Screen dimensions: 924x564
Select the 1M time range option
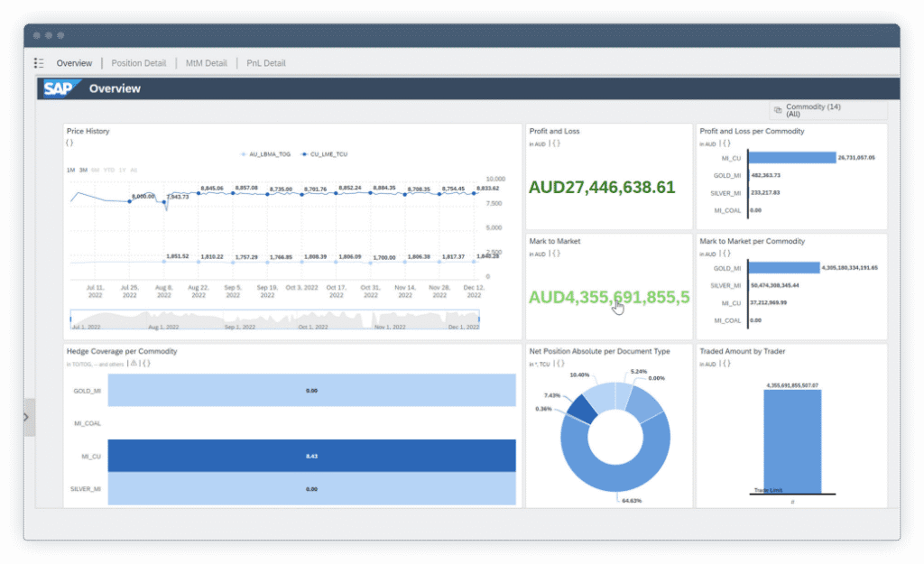(70, 170)
